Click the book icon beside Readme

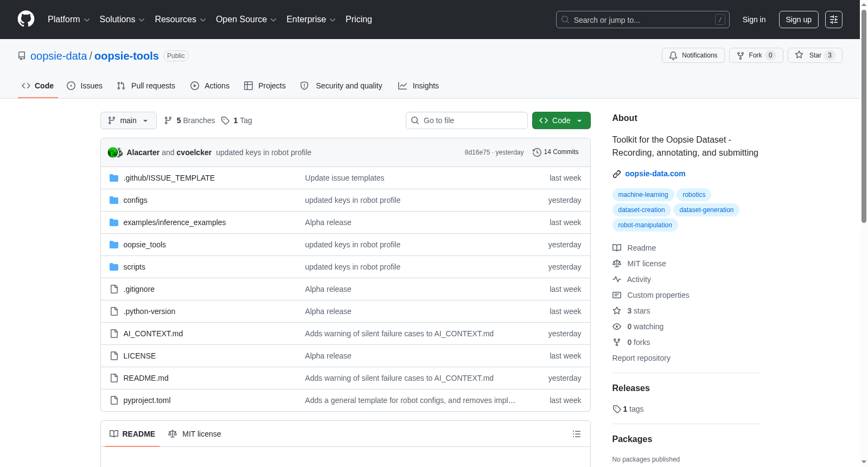[617, 248]
